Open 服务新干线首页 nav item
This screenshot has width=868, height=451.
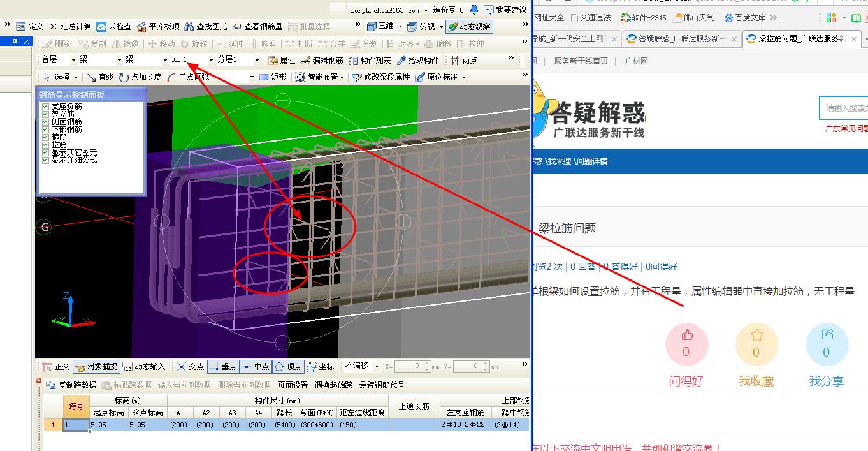(x=581, y=61)
